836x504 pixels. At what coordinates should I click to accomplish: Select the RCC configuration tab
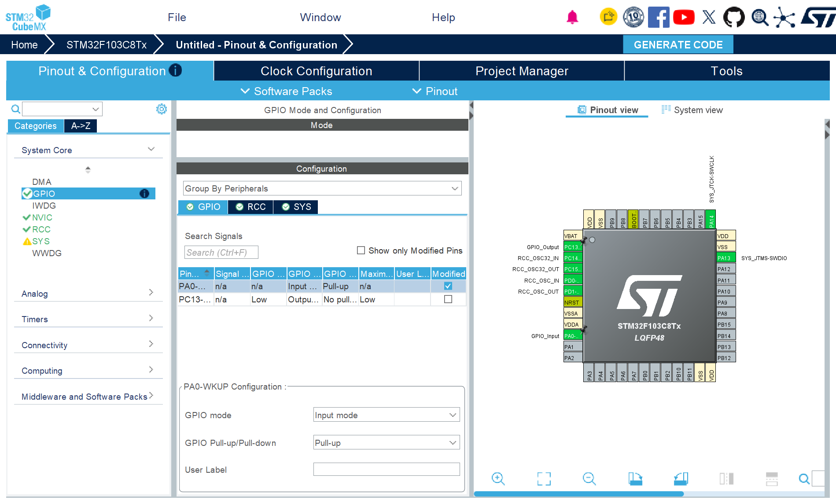point(250,207)
